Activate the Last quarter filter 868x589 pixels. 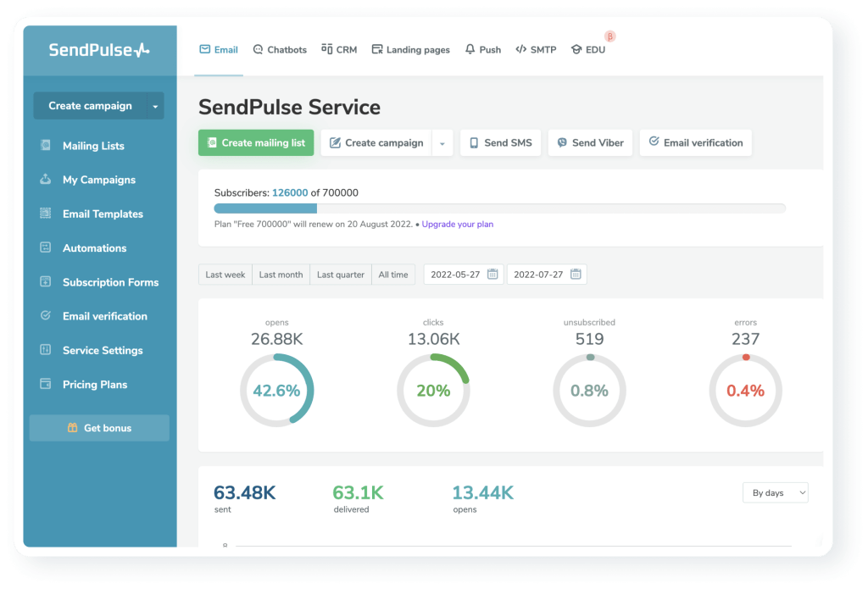340,274
